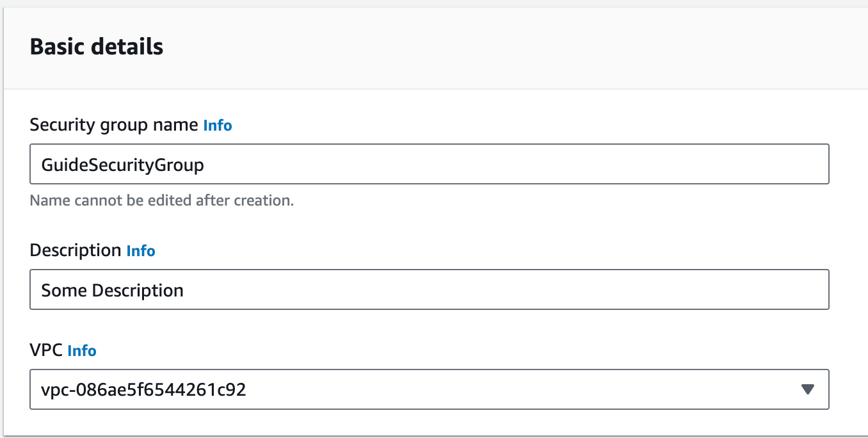The width and height of the screenshot is (868, 438).
Task: Expand the VPC dropdown arrow
Action: pos(807,389)
